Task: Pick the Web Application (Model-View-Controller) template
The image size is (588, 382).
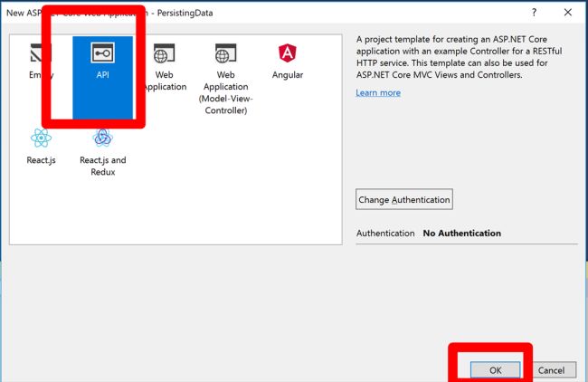Action: pos(226,78)
